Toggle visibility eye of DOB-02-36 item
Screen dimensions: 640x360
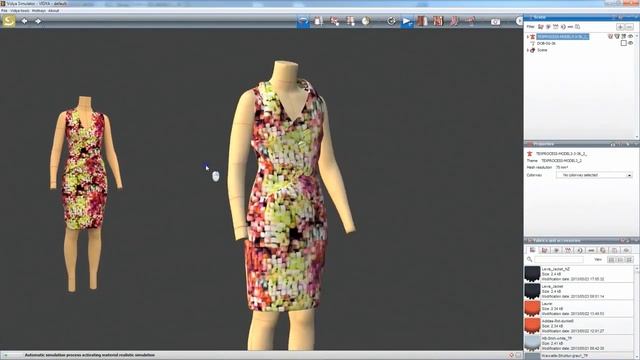tap(630, 43)
